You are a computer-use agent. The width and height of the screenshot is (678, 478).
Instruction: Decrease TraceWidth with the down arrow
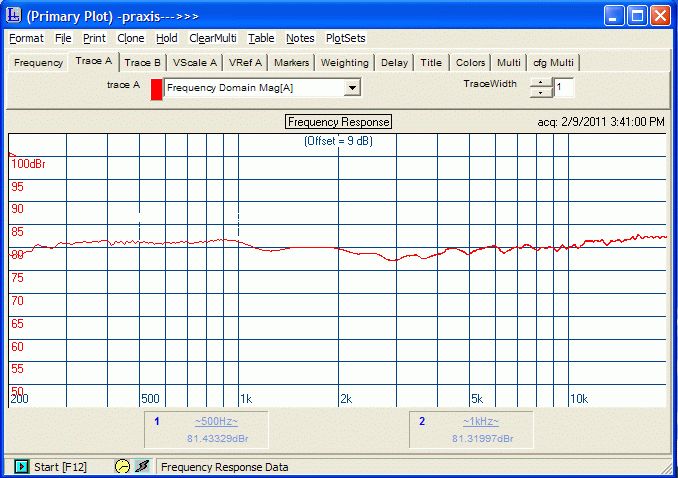(x=540, y=92)
